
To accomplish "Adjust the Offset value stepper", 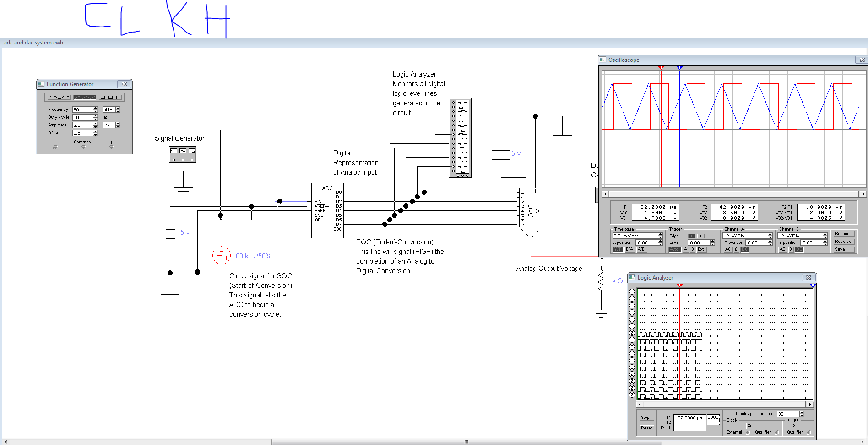I will click(x=95, y=133).
